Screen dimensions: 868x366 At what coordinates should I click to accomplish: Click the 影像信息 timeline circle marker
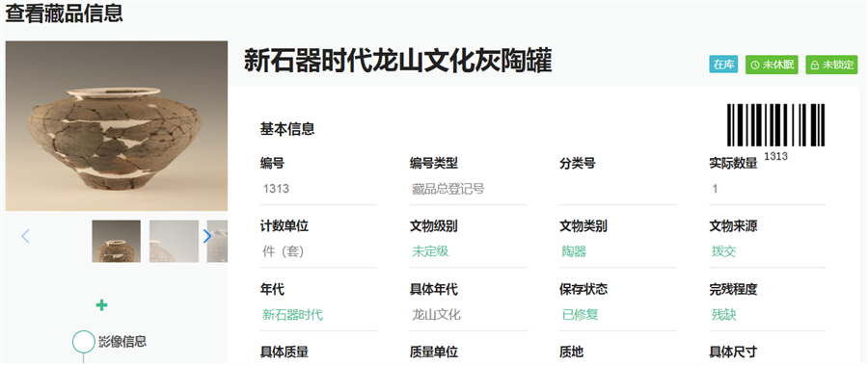click(84, 342)
